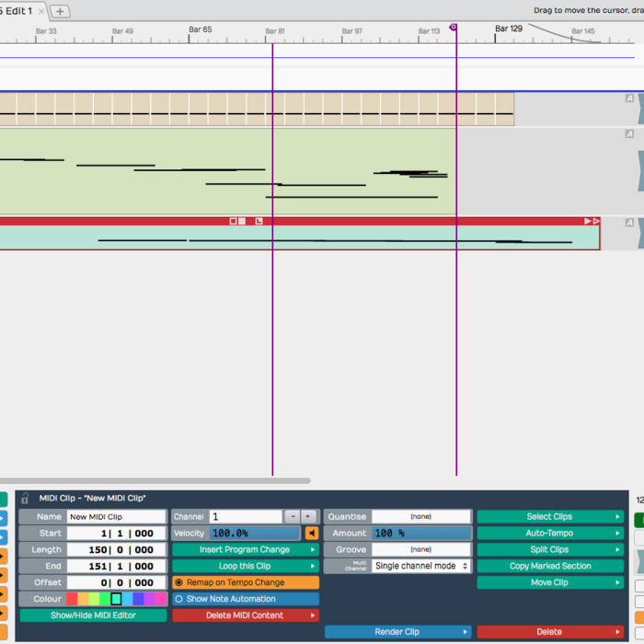Image resolution: width=644 pixels, height=644 pixels.
Task: Click the Delete MIDI Content button
Action: pyautogui.click(x=245, y=615)
